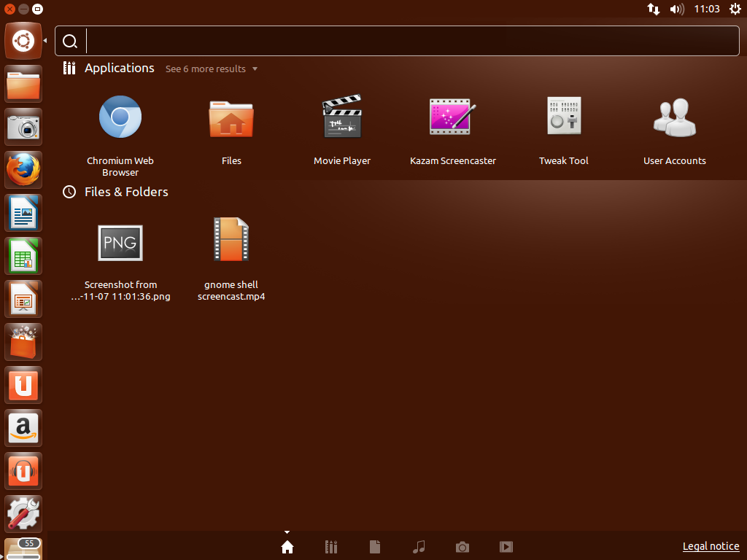Image resolution: width=747 pixels, height=560 pixels.
Task: Switch to the Applications lens tab
Action: pyautogui.click(x=330, y=547)
